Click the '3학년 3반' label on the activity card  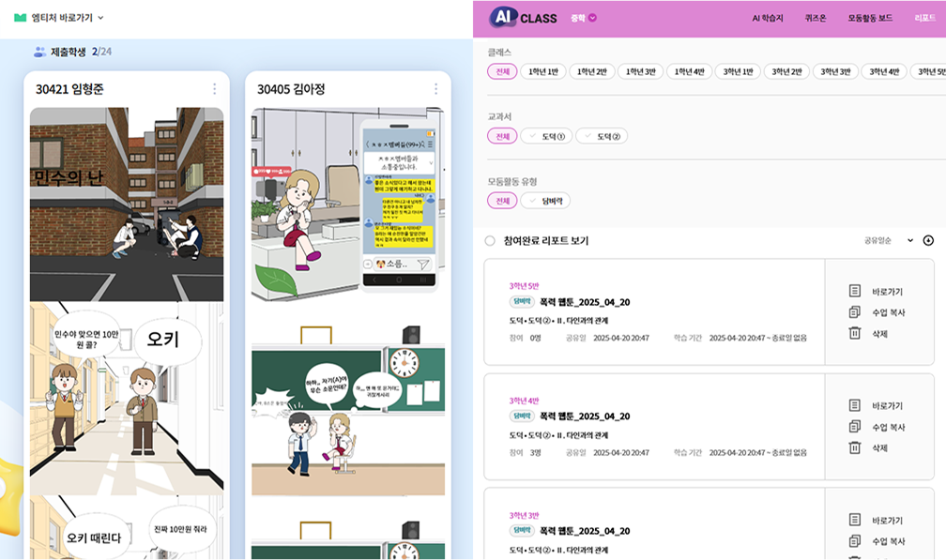tap(524, 515)
